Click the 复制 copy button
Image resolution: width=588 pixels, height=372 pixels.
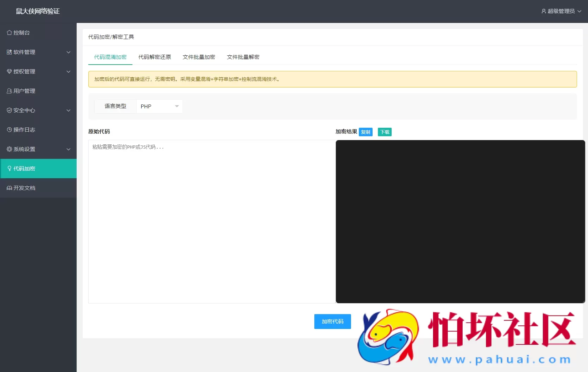tap(366, 132)
